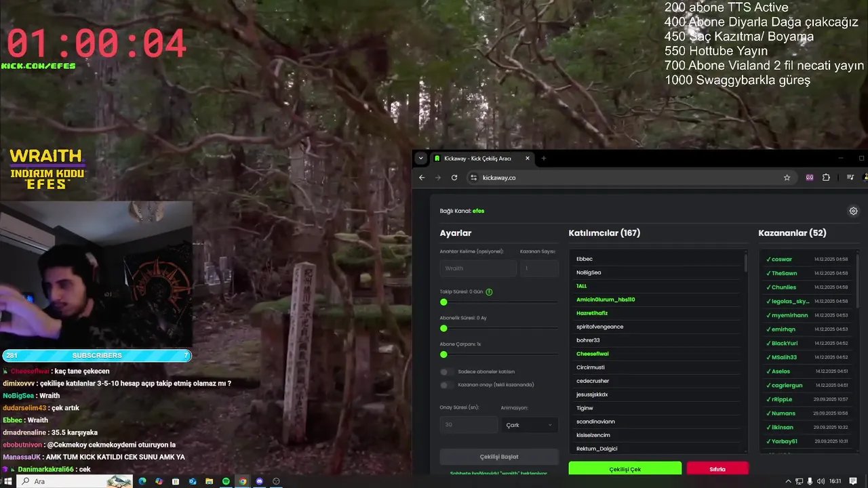
Task: Select participant Amicin0lurum_hbs110
Action: pyautogui.click(x=606, y=300)
